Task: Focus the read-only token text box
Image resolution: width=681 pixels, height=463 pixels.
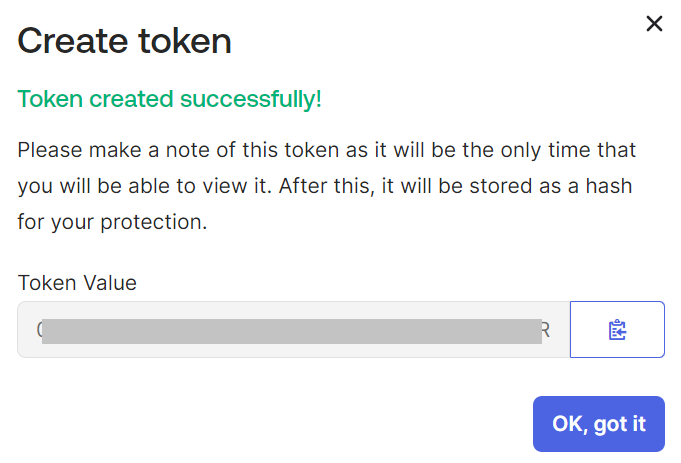Action: (x=294, y=329)
